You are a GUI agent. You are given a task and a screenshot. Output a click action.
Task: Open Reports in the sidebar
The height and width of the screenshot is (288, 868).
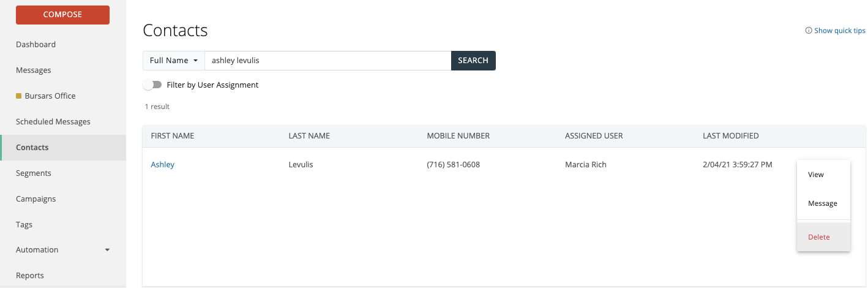click(30, 275)
